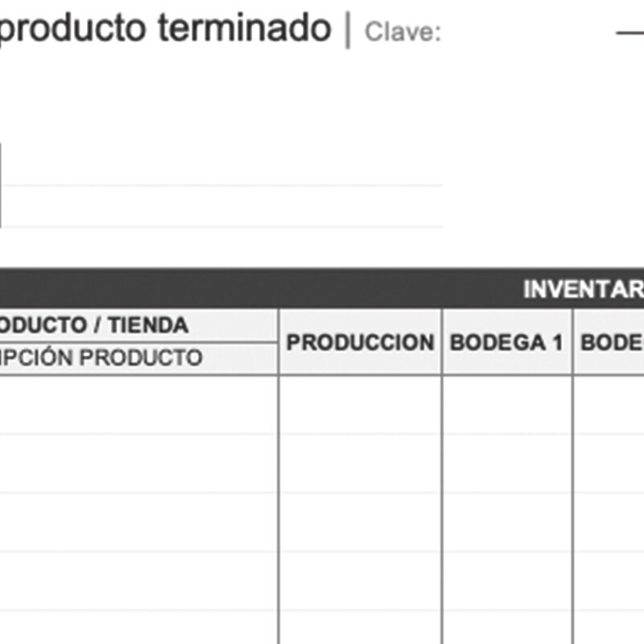
Task: Click the 'Clave:' label
Action: (x=402, y=32)
